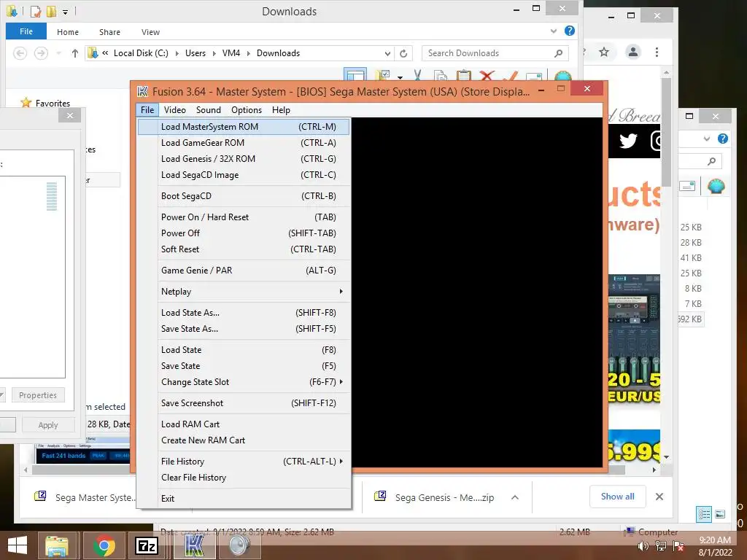This screenshot has height=560, width=747.
Task: Choose Load GameGear ROM
Action: [244, 143]
